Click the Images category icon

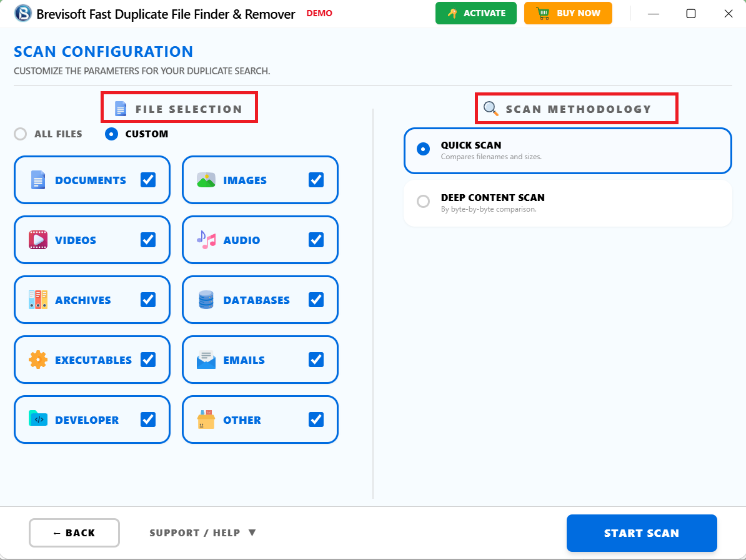[x=206, y=180]
